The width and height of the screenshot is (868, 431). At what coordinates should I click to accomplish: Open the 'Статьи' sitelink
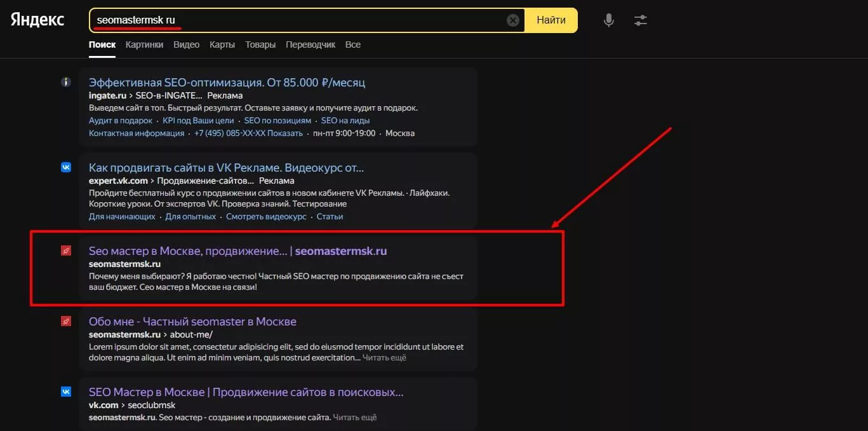tap(330, 216)
